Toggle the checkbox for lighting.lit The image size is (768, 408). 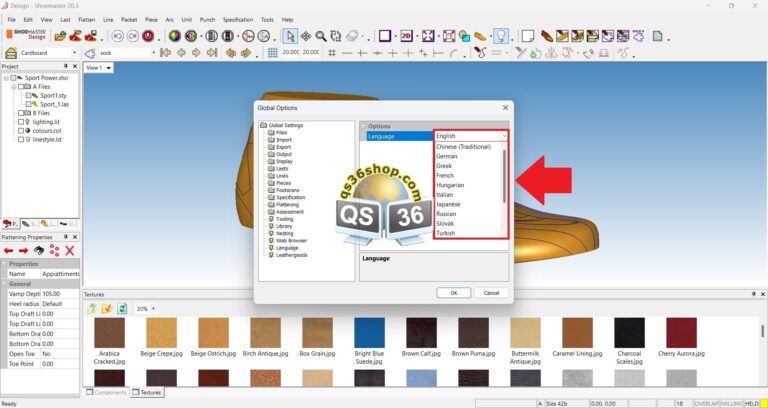pos(21,121)
